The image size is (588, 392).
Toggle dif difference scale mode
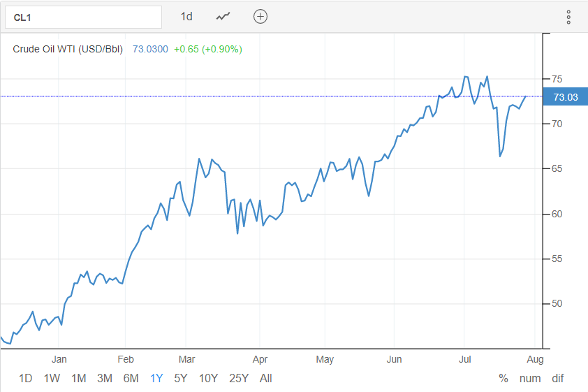(557, 379)
